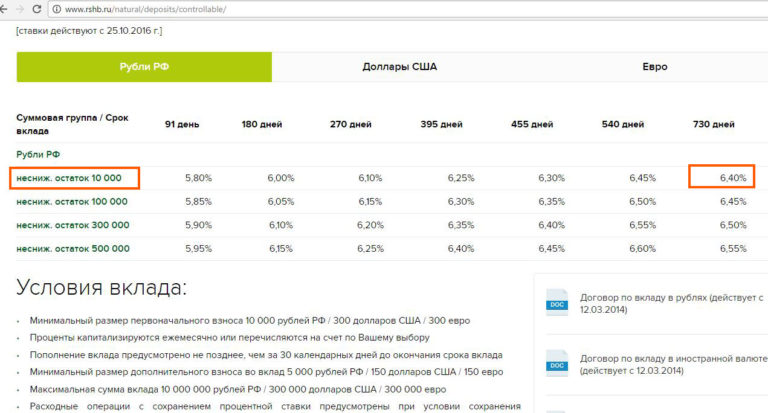This screenshot has height=413, width=768.
Task: Click the green Рубли РФ table subheading
Action: click(38, 154)
